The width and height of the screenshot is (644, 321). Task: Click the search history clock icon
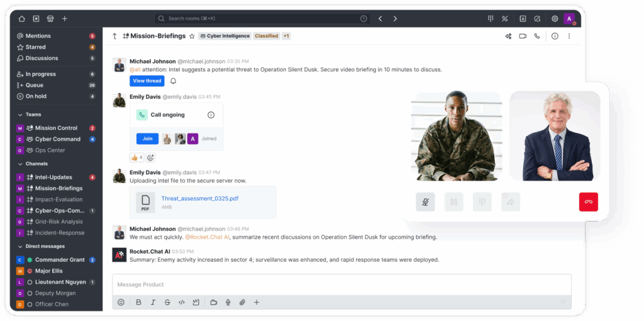pos(364,18)
